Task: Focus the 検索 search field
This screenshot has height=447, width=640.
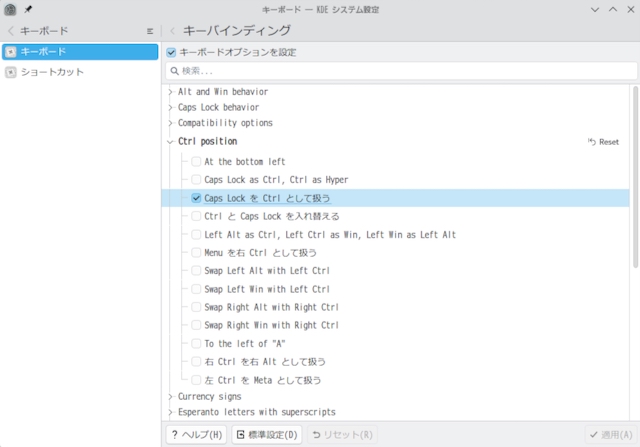Action: pyautogui.click(x=400, y=71)
